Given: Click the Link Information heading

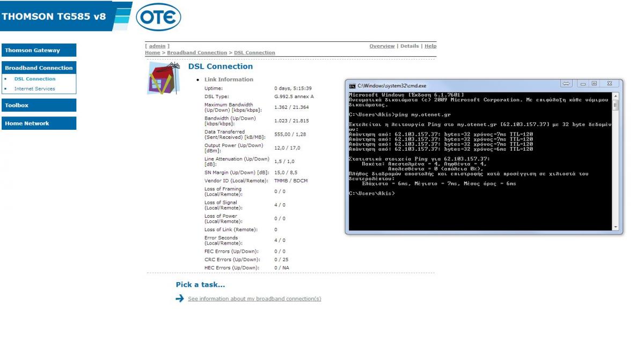Looking at the screenshot, I should click(x=229, y=79).
